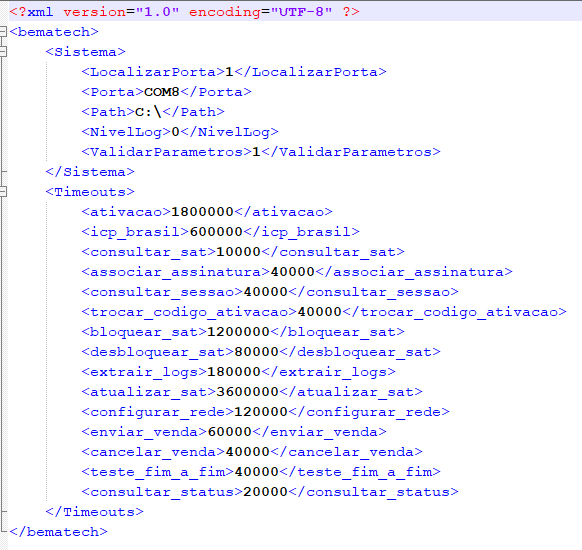Click the NivelLog value 0

176,132
